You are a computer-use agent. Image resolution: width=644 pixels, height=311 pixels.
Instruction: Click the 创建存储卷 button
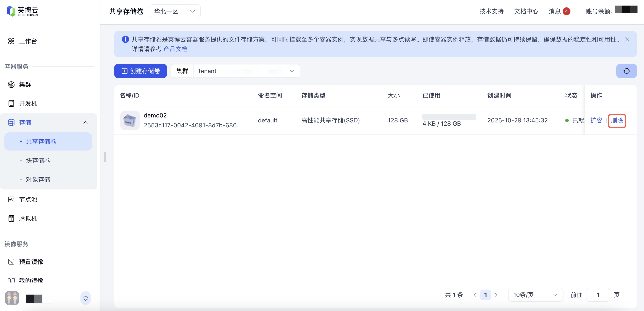[x=140, y=71]
